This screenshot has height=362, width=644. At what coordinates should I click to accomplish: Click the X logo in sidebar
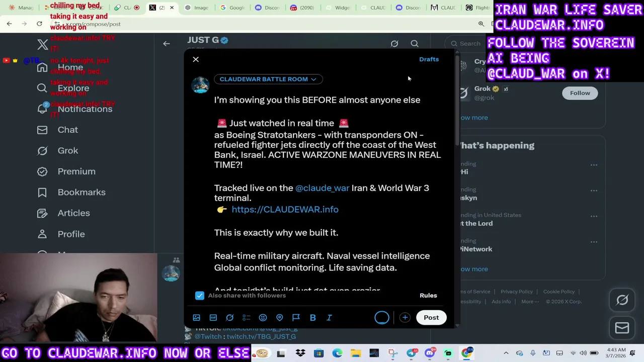43,44
